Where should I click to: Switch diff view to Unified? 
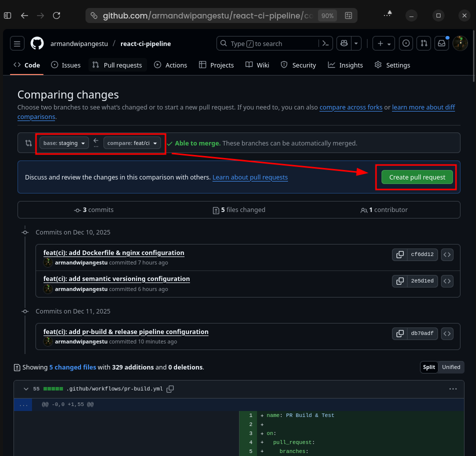[451, 367]
